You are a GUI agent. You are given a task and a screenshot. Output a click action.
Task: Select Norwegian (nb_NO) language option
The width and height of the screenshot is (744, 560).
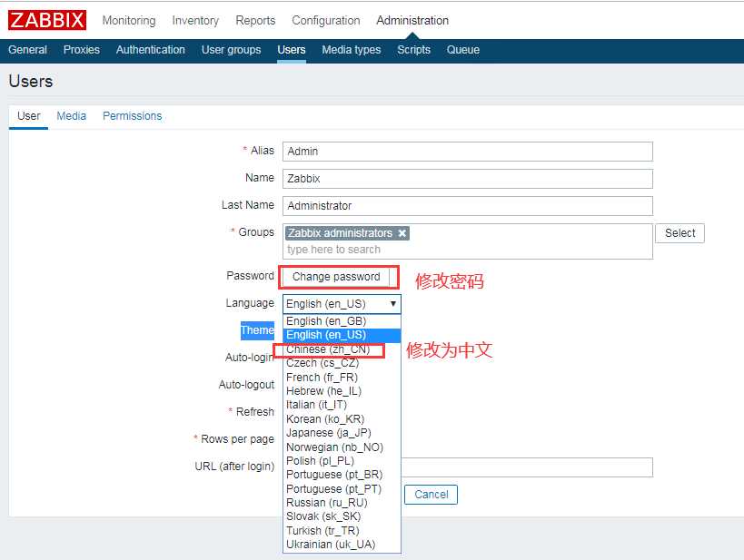(342, 447)
